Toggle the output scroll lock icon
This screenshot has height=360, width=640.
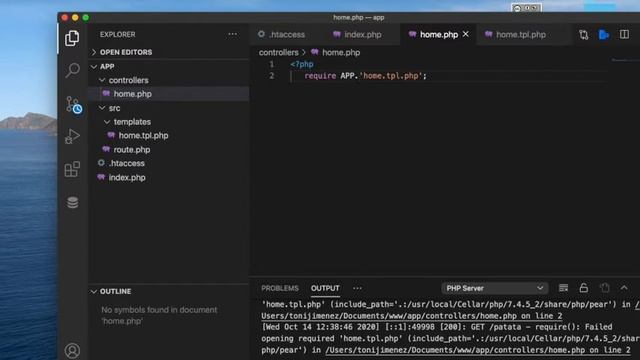pyautogui.click(x=584, y=288)
